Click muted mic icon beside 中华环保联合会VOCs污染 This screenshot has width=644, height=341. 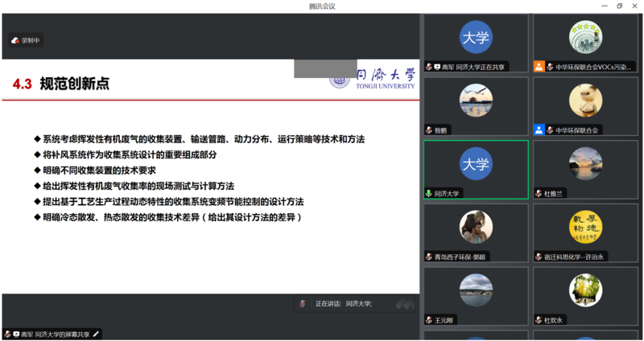point(550,67)
